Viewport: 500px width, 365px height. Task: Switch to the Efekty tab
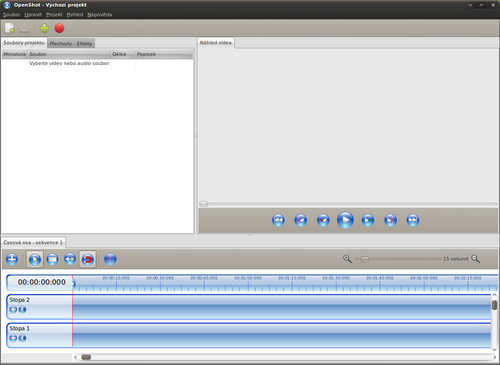(84, 44)
